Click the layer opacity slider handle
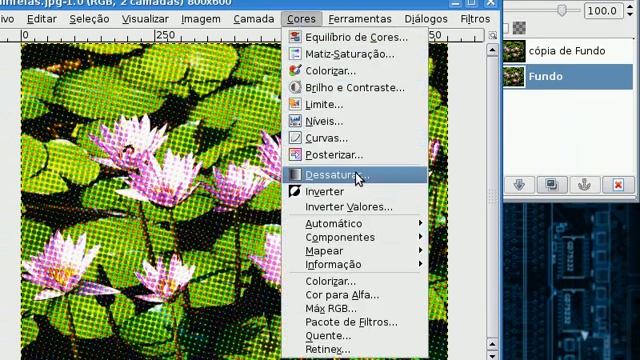640x360 pixels. [562, 10]
